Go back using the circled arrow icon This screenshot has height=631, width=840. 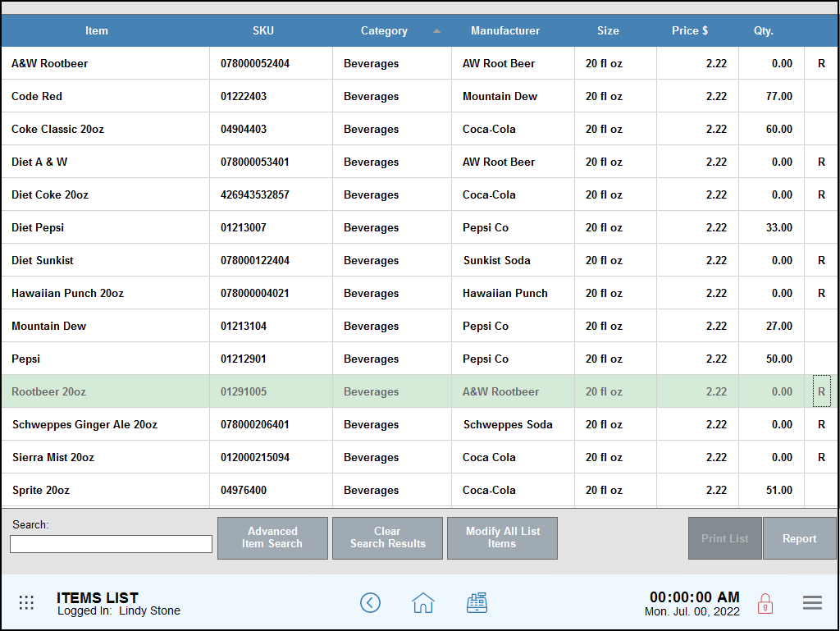point(370,602)
